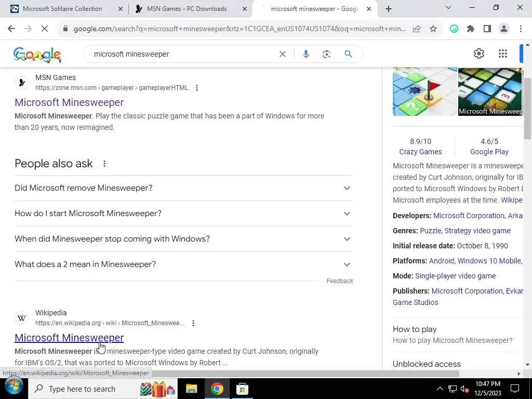Search by image with Google Lens
The image size is (532, 399).
[x=326, y=54]
